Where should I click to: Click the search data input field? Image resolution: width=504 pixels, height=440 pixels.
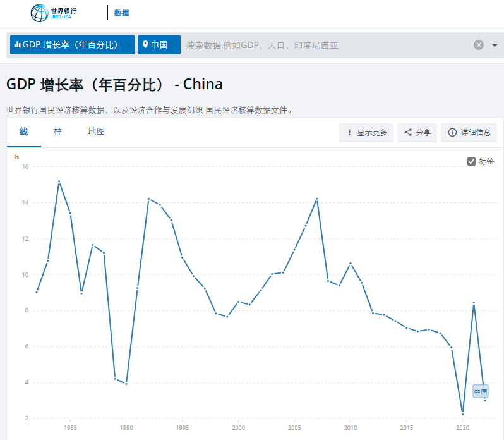tap(325, 45)
